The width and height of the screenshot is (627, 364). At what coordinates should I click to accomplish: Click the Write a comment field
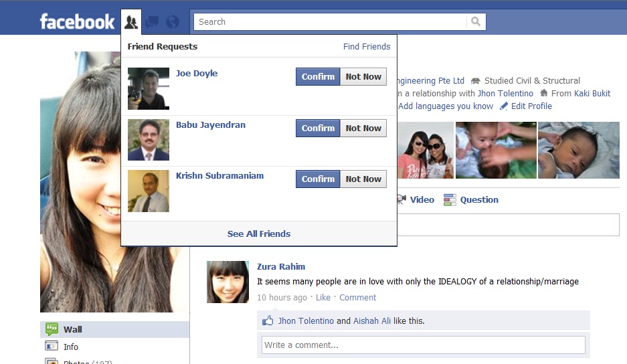pyautogui.click(x=424, y=345)
